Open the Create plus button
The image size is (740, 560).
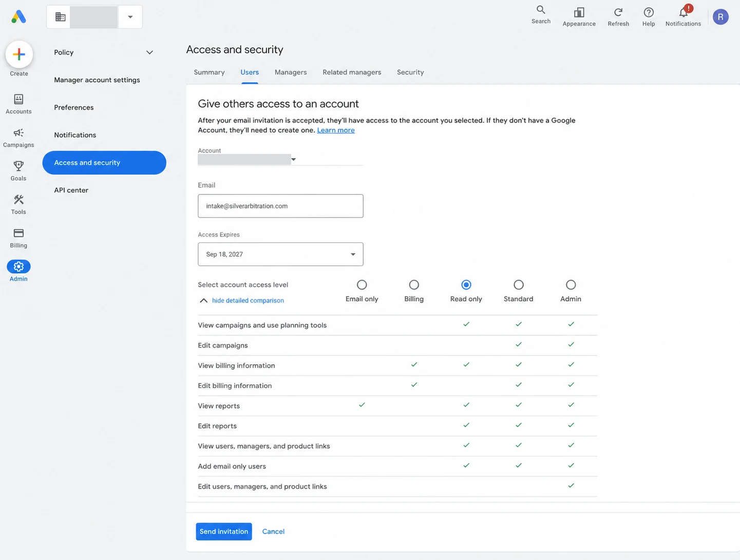(19, 54)
